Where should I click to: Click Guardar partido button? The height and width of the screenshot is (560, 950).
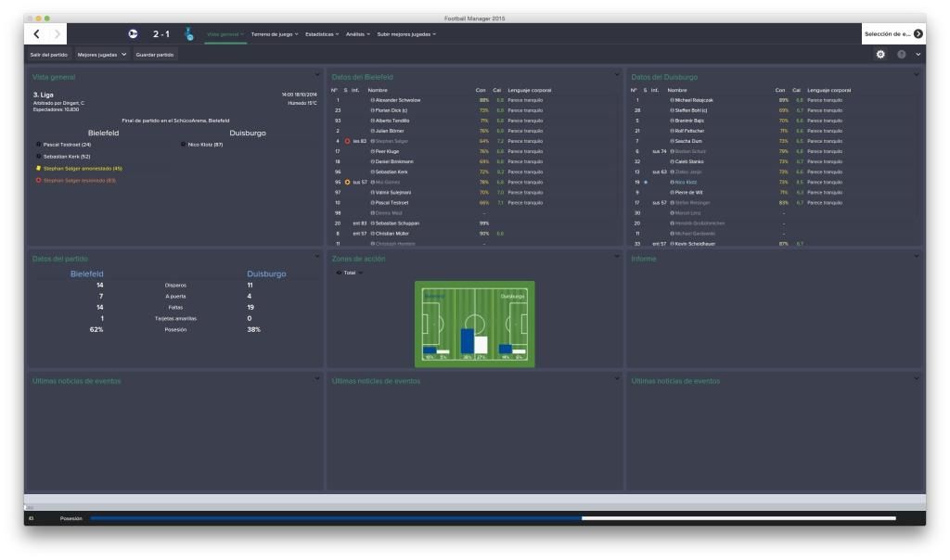[x=155, y=55]
